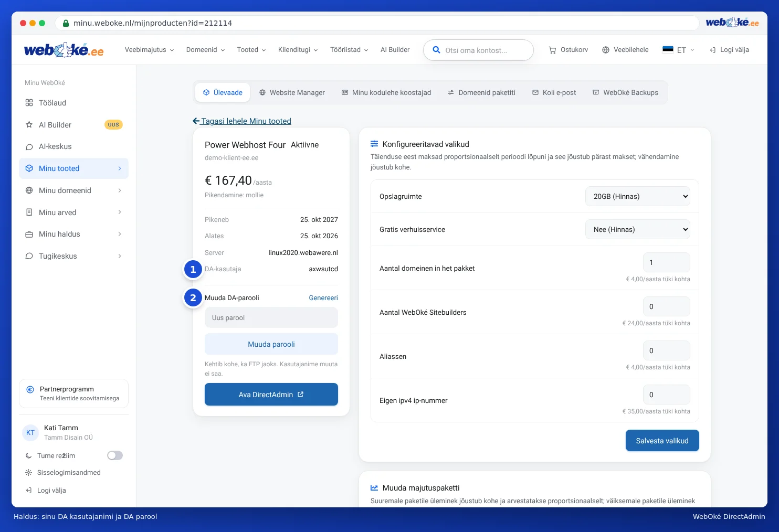Click Ava DirectAdmin button
This screenshot has height=532, width=779.
pyautogui.click(x=271, y=395)
